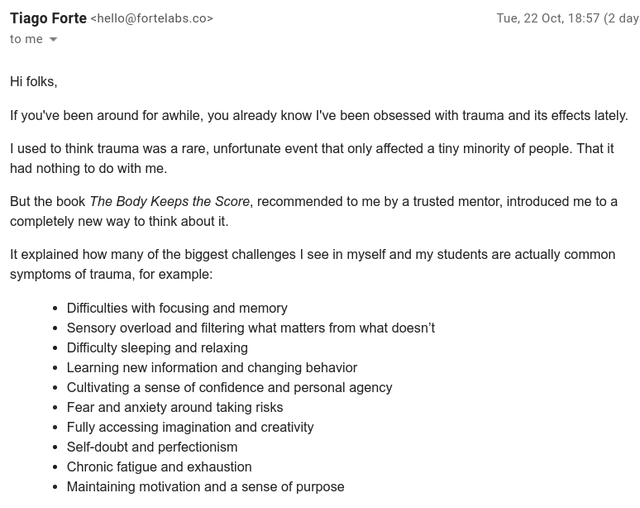Click bullet "Fear and anxiety around taking risks"

coord(175,407)
